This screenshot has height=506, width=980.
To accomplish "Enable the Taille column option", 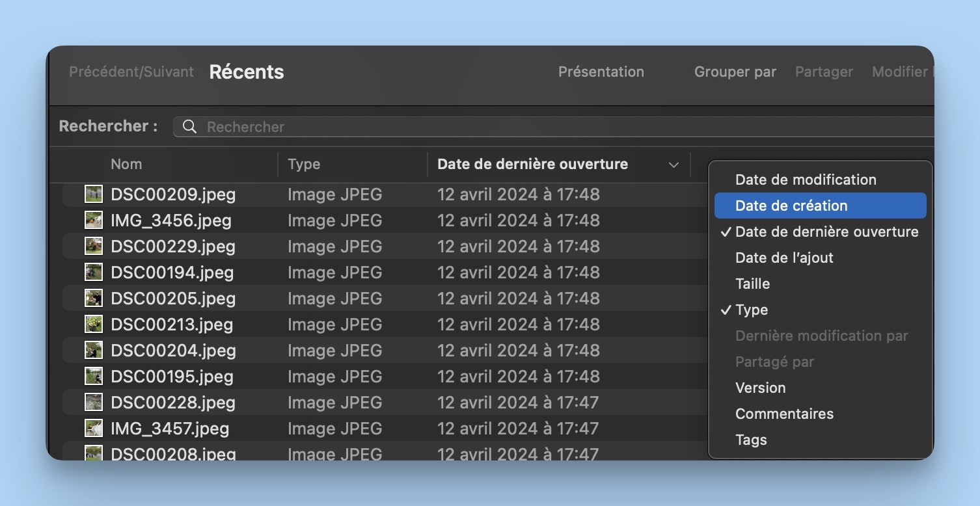I will click(752, 284).
